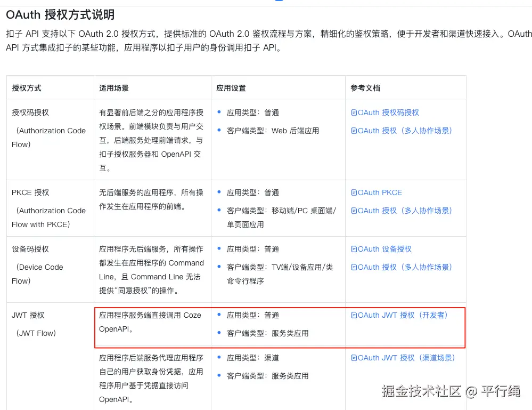Click the text (JWT Flow)
The width and height of the screenshot is (532, 410).
point(36,333)
